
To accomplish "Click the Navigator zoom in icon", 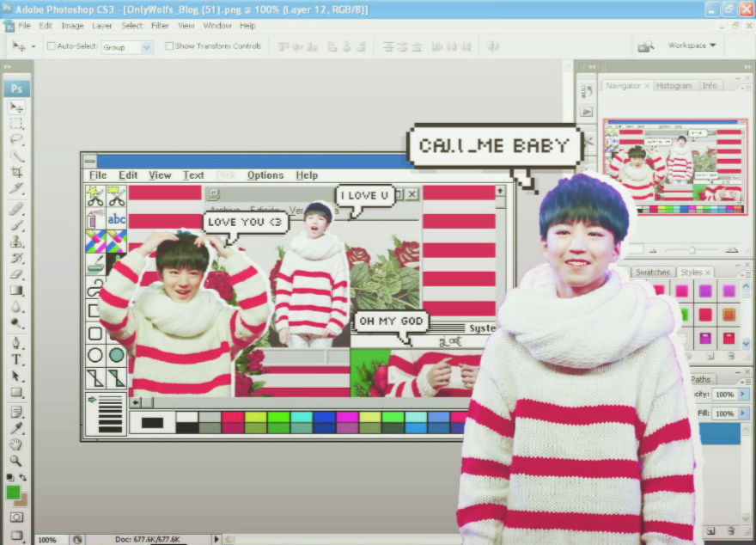I will (x=731, y=250).
